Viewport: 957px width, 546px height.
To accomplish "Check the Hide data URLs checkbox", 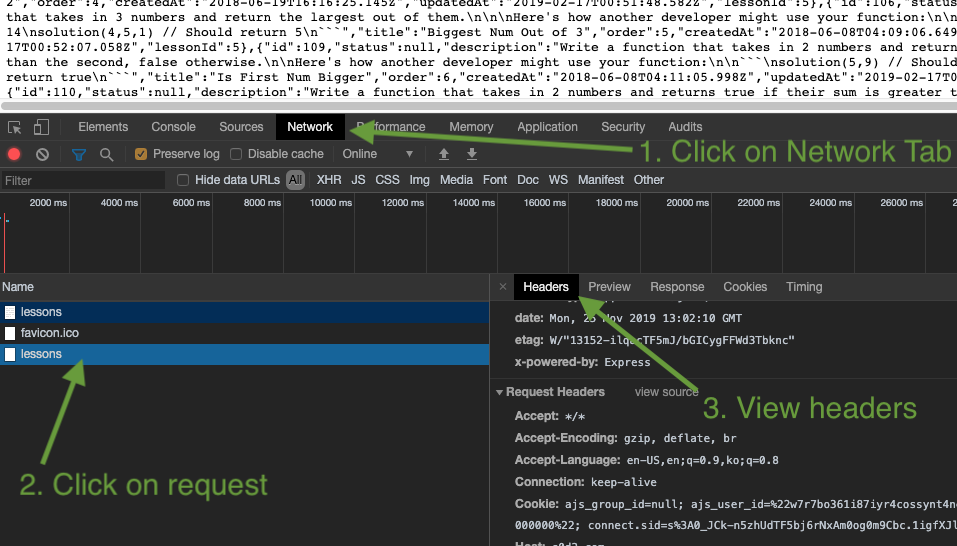I will tap(182, 180).
